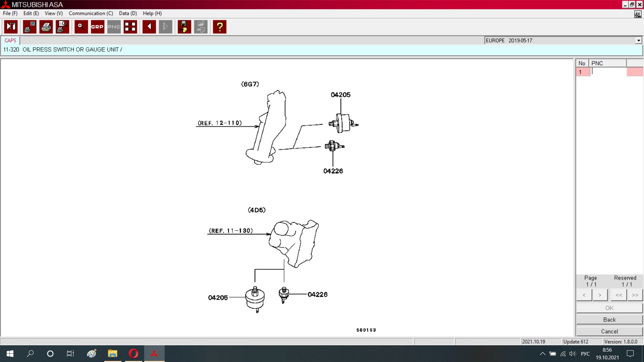The image size is (644, 362).
Task: Click the four-squares illustration list icon
Action: coord(130,27)
